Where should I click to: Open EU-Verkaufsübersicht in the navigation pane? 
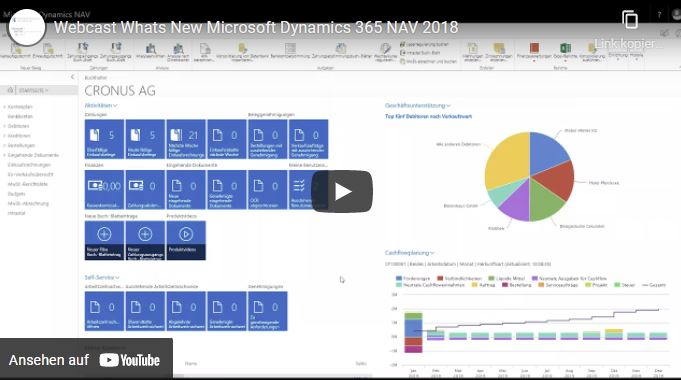[x=30, y=174]
